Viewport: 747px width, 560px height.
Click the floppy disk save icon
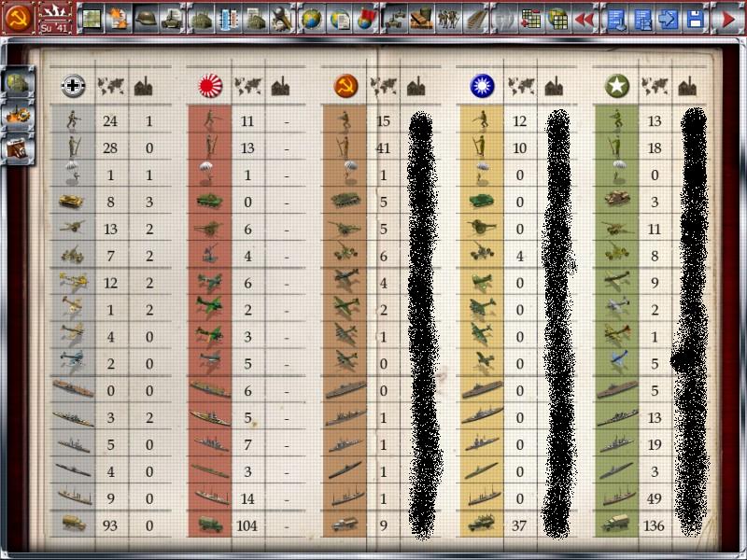[x=696, y=19]
